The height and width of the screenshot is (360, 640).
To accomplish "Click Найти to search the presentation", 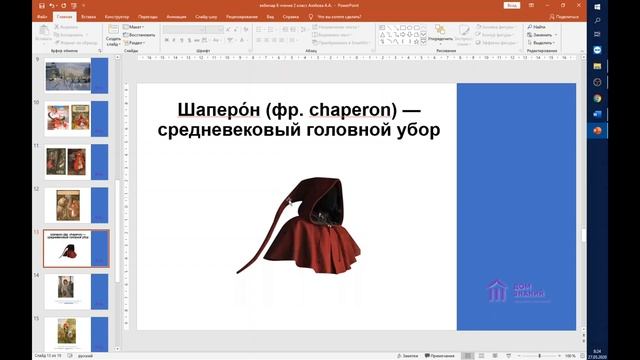I will 537,27.
